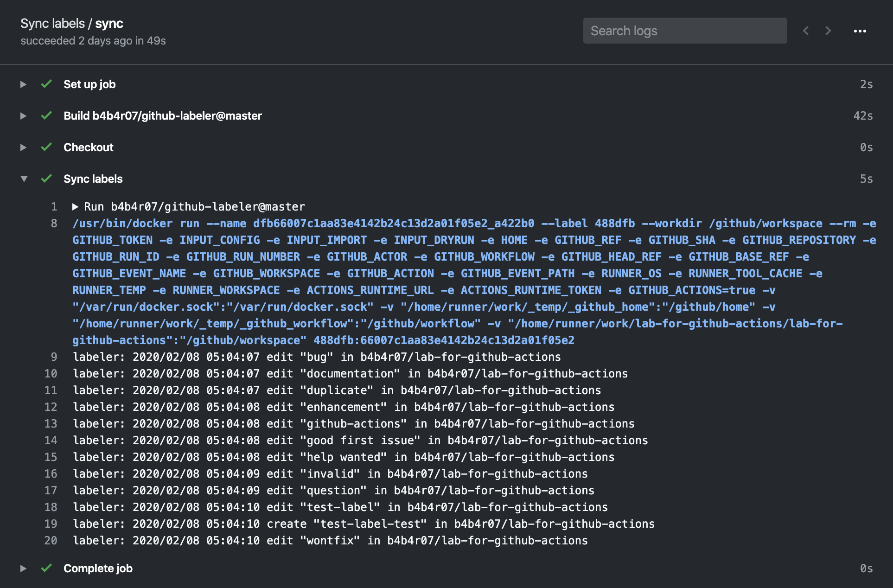The width and height of the screenshot is (893, 588).
Task: Collapse the Sync labels step
Action: pyautogui.click(x=24, y=179)
